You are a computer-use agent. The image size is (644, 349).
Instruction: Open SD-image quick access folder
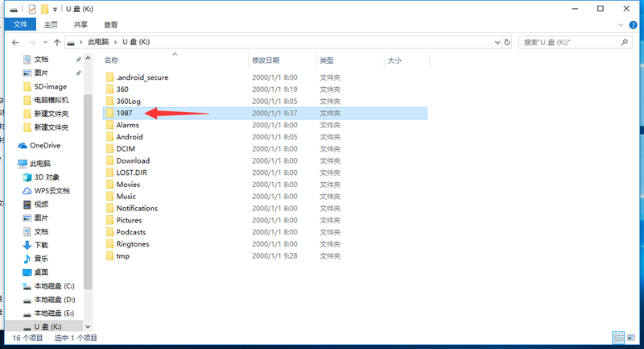(x=50, y=87)
